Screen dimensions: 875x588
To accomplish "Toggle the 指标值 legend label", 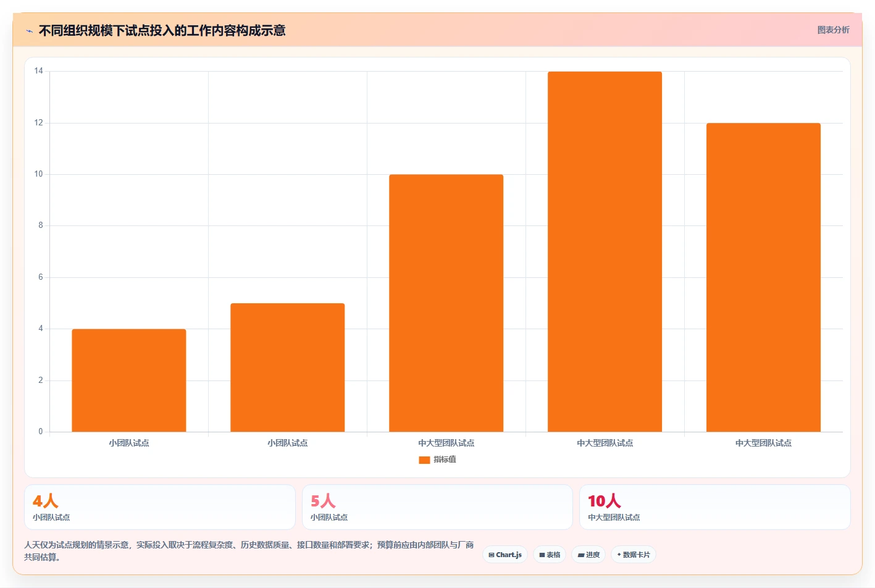I will (x=445, y=460).
